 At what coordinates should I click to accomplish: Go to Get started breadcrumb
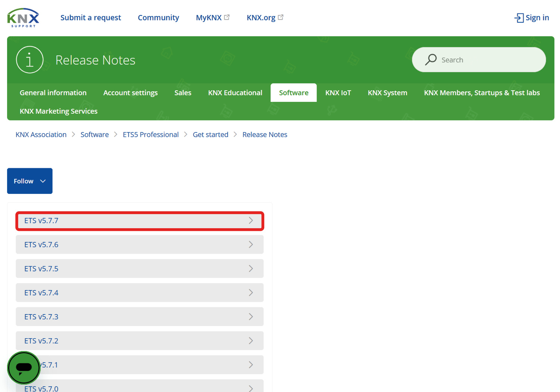pos(210,135)
